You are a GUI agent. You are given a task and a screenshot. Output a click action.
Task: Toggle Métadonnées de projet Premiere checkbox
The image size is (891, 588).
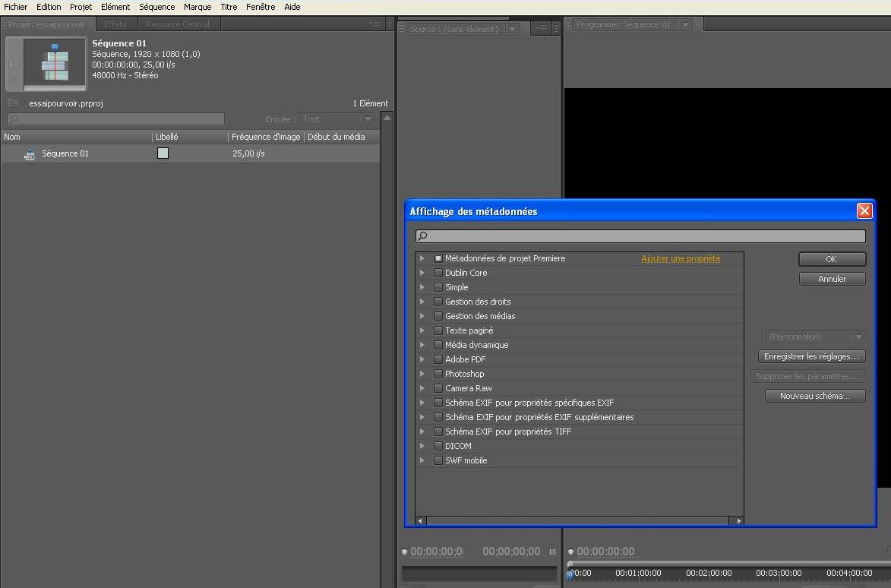pos(438,258)
